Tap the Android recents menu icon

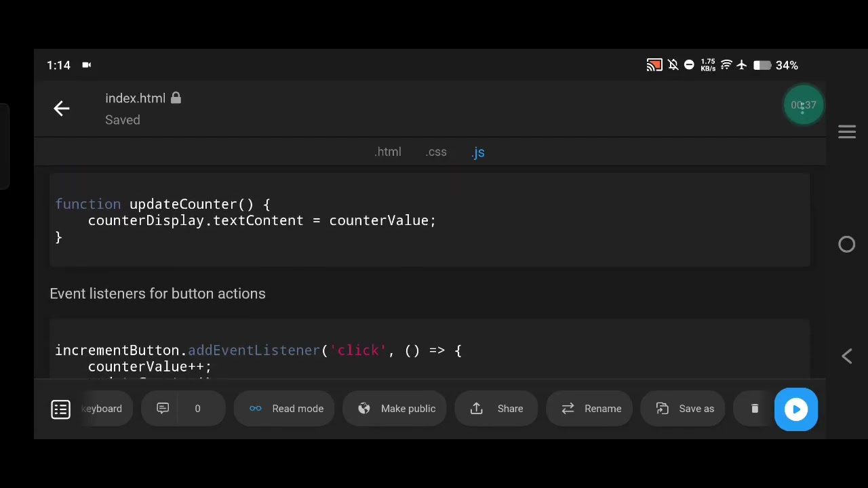[x=847, y=131]
